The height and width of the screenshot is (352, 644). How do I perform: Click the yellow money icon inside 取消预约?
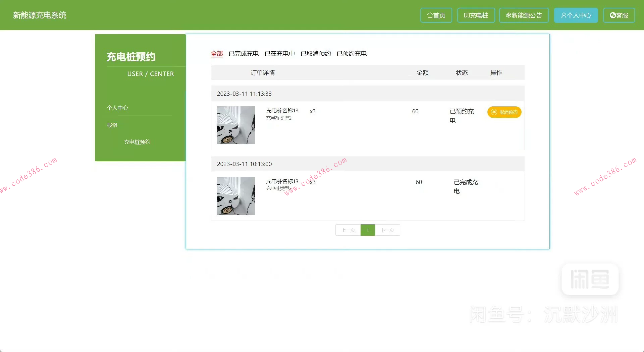pos(493,112)
